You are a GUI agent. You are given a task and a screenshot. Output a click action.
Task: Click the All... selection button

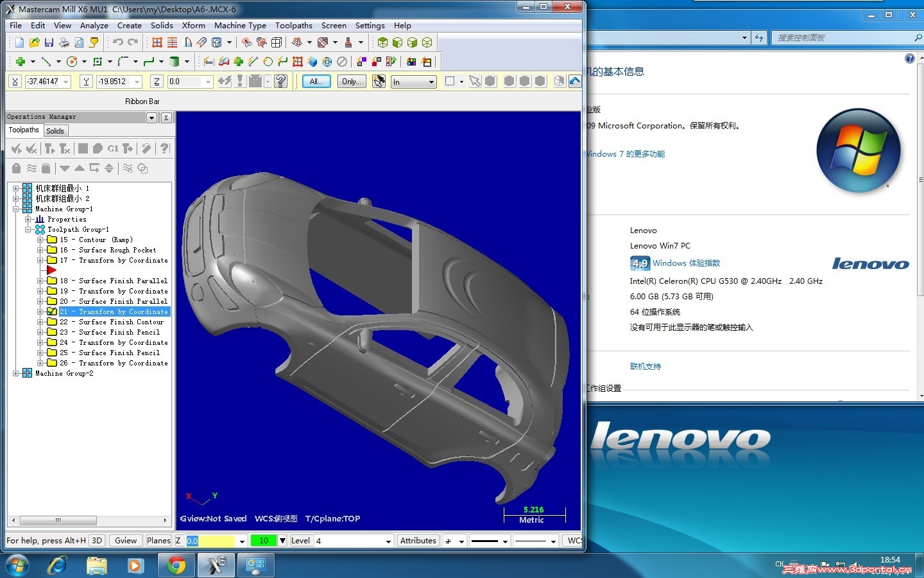pyautogui.click(x=316, y=82)
